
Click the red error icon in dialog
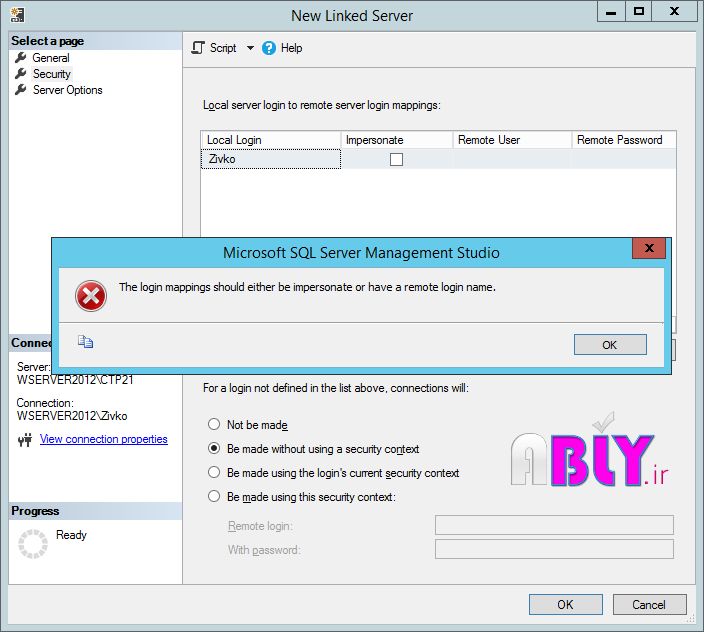pyautogui.click(x=91, y=296)
